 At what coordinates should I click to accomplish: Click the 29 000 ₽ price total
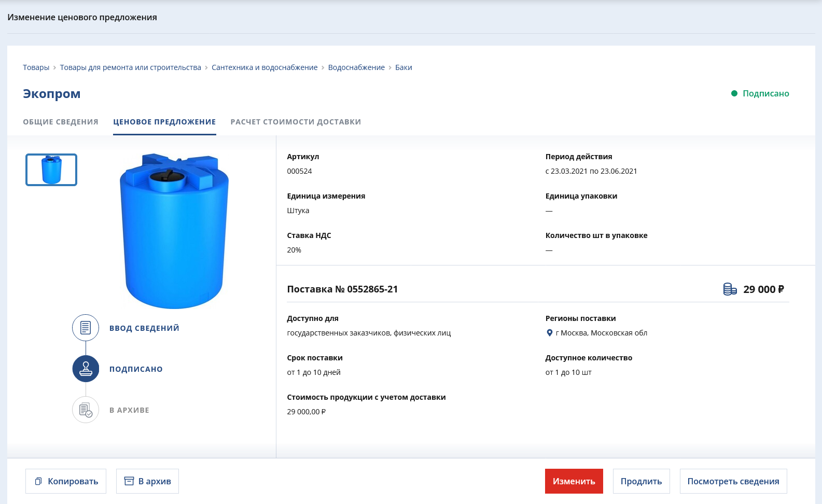pos(763,289)
